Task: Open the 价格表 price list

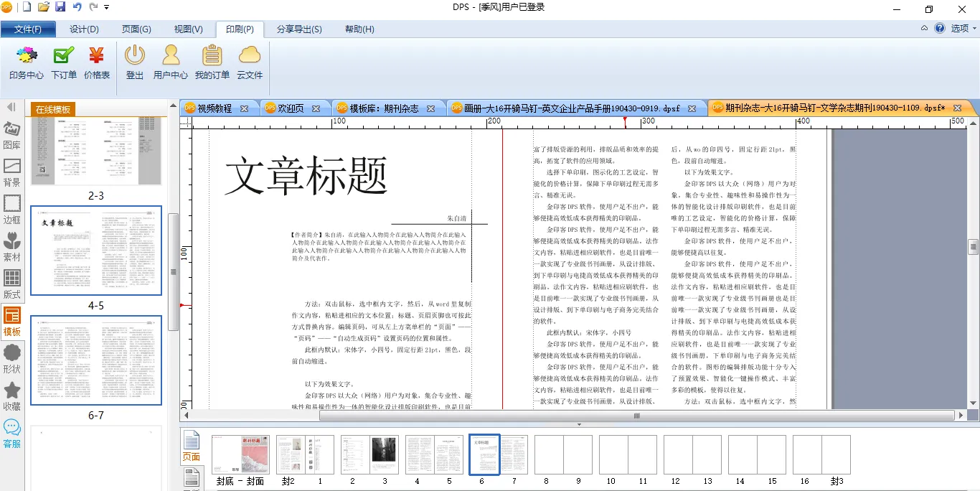Action: click(x=97, y=62)
